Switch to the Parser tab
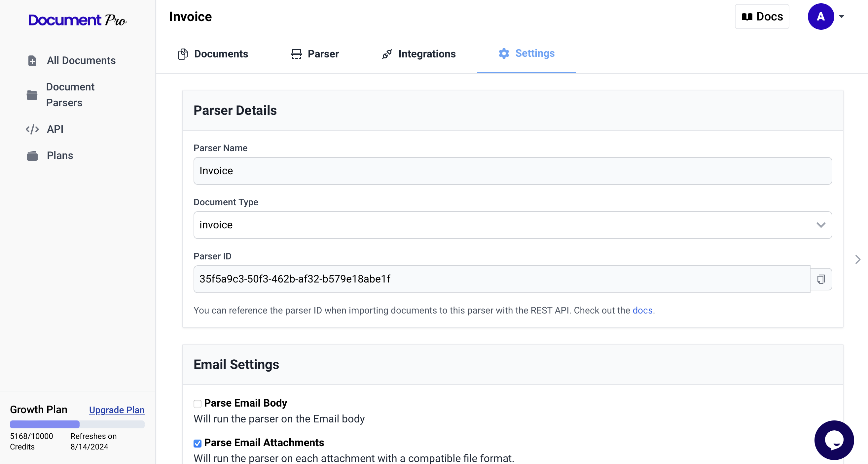 click(315, 54)
